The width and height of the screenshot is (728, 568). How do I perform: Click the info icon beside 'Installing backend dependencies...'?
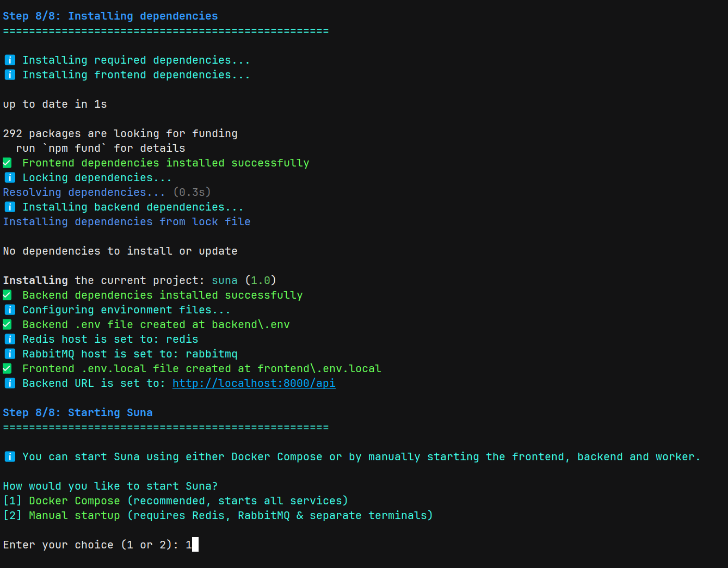(x=10, y=207)
